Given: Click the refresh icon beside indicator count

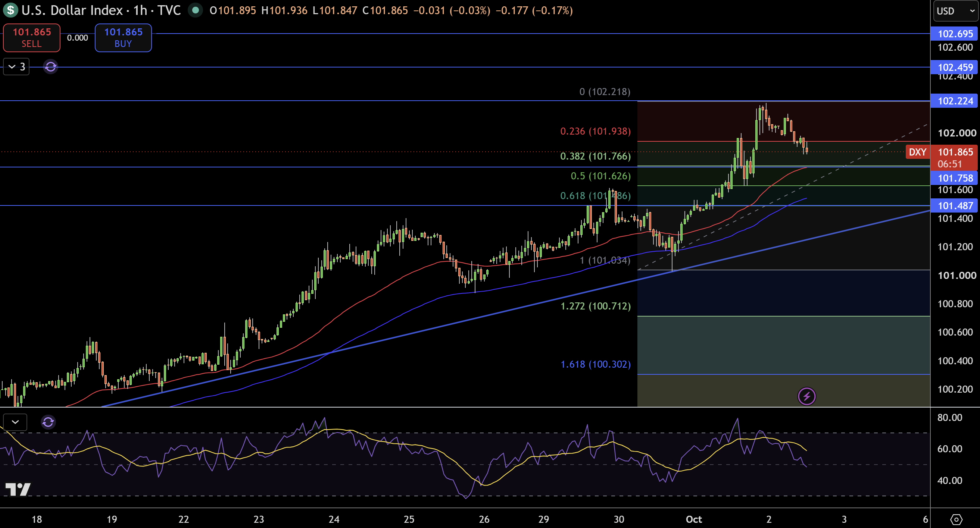Looking at the screenshot, I should point(51,67).
